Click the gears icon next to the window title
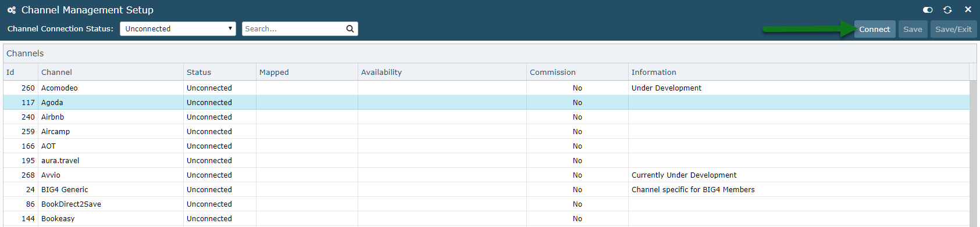 (12, 10)
